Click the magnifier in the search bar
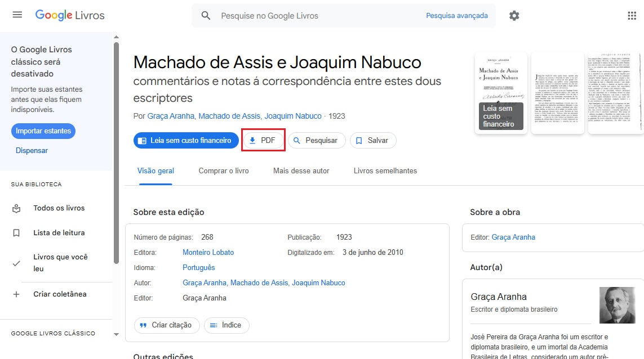The image size is (644, 359). tap(205, 15)
